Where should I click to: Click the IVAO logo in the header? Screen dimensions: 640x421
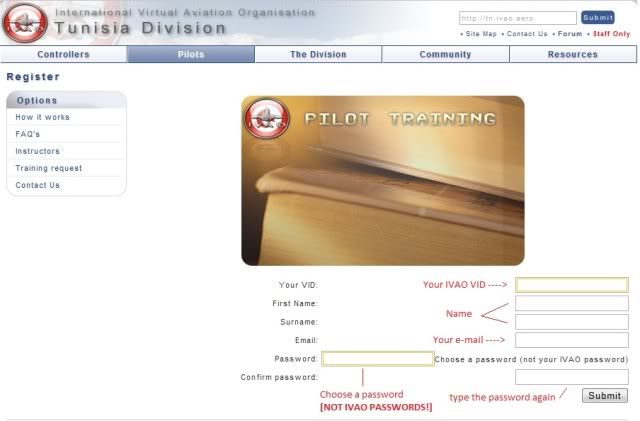coord(25,23)
